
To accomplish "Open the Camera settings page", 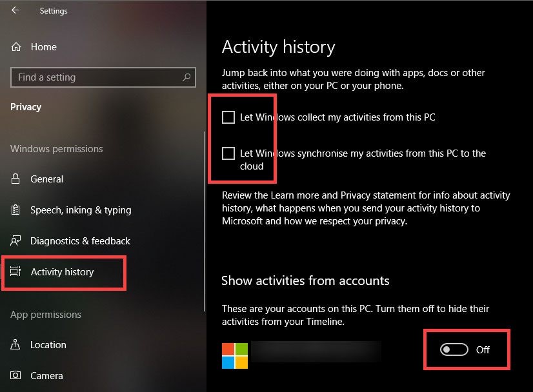I will click(46, 376).
